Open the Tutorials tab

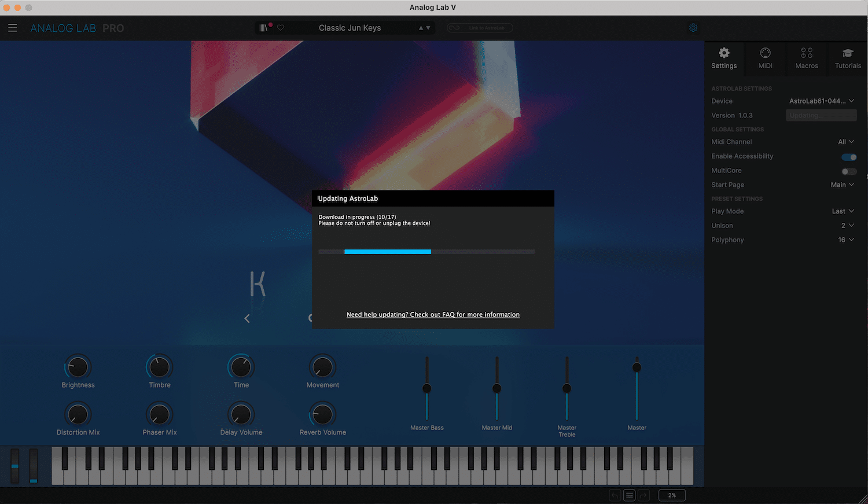pos(848,58)
